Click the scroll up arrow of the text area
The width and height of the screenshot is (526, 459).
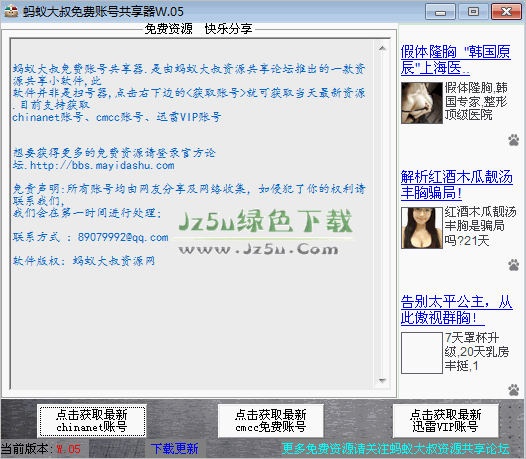(x=382, y=48)
